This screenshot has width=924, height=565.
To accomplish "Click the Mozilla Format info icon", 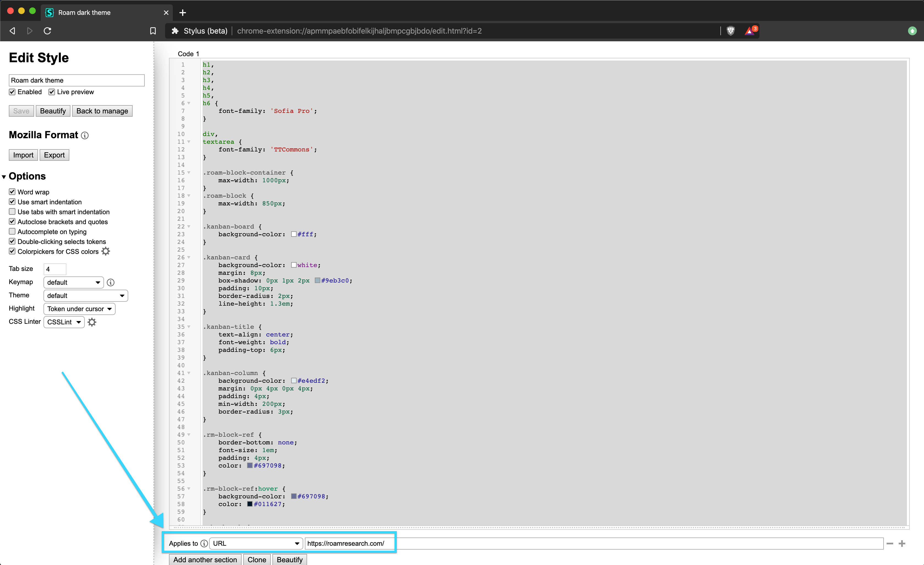I will pyautogui.click(x=85, y=135).
